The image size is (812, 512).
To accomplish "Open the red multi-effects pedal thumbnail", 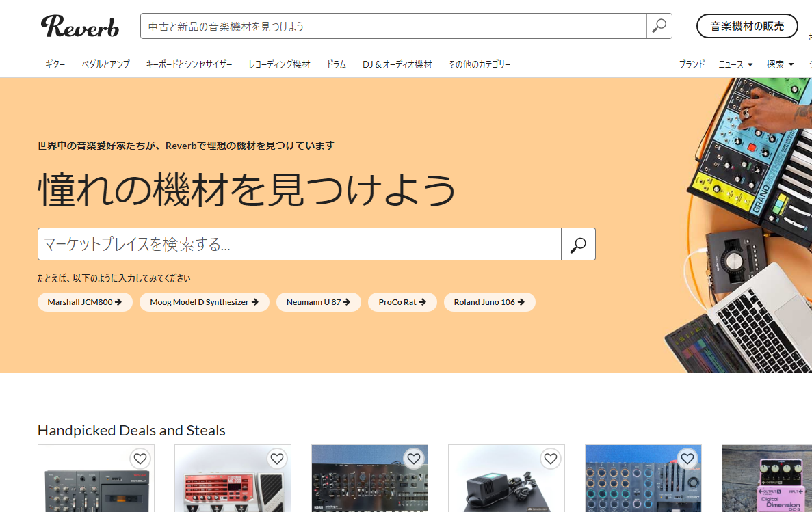I will tap(233, 479).
